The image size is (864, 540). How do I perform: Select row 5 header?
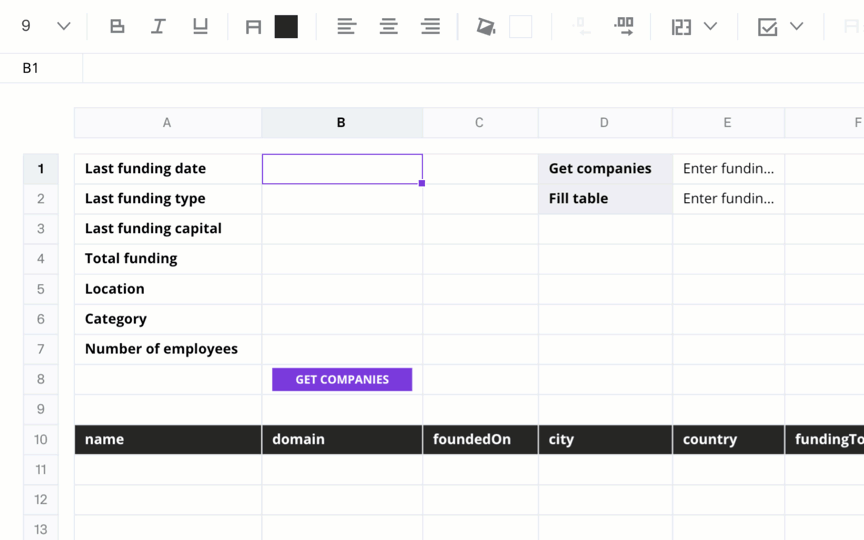pyautogui.click(x=41, y=289)
